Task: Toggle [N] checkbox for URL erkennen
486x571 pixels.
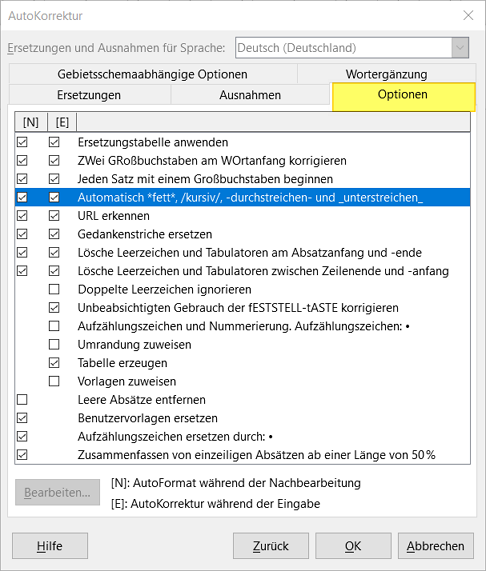Action: tap(22, 216)
